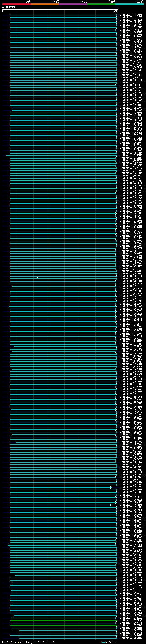Viewport: 146px width, 644px height.
Task: Select UniRef100_Q75B63 label
Action: click(131, 170)
